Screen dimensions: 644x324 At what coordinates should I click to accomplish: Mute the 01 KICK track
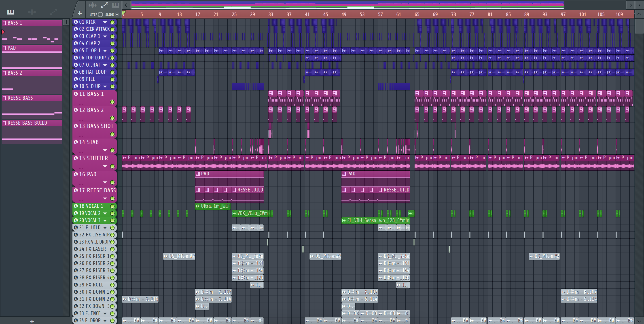coord(112,22)
